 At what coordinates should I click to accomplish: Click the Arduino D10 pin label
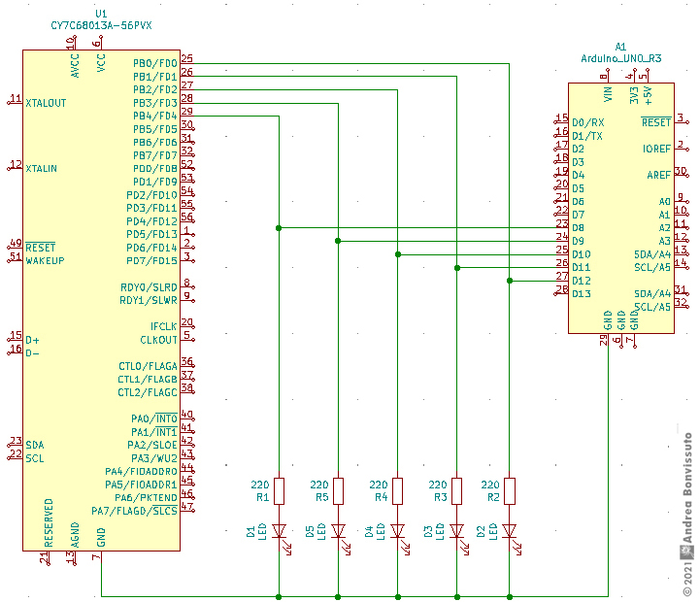(582, 254)
